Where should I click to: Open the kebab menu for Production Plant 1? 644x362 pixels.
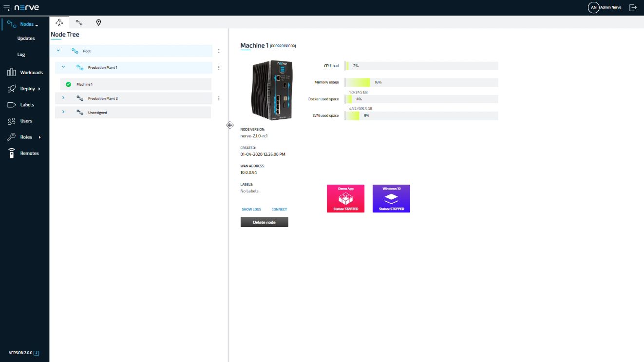point(219,67)
